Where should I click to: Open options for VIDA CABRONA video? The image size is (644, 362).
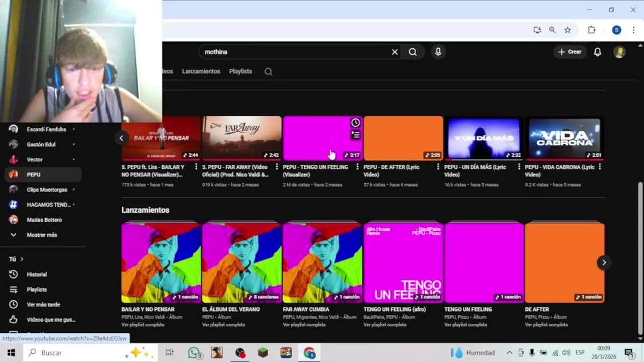[x=600, y=167]
